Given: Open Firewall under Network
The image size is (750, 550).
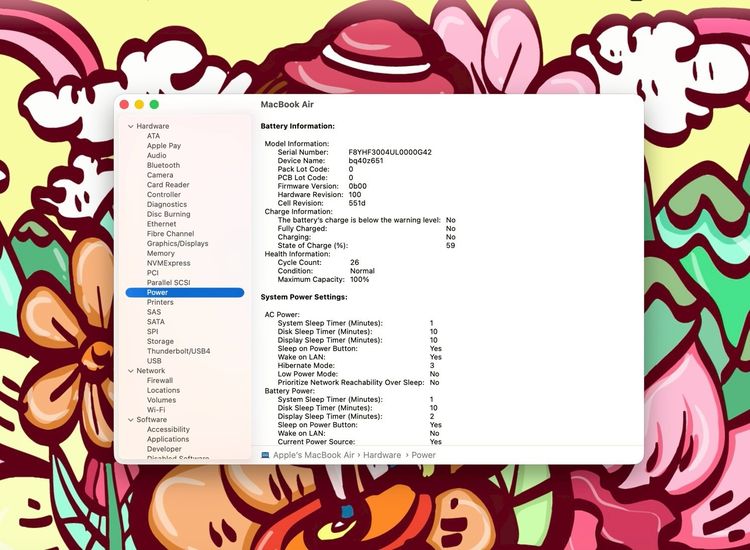Looking at the screenshot, I should pos(160,380).
